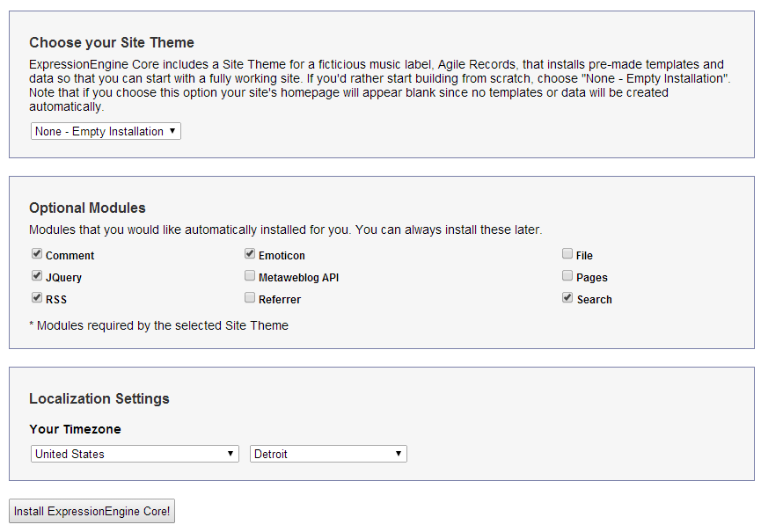
Task: Expand the United States country dropdown
Action: [135, 454]
